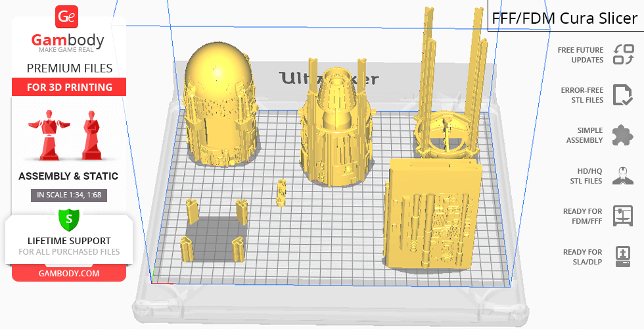The height and width of the screenshot is (329, 644).
Task: Click the Ultimaker logo on back plate
Action: tap(329, 79)
